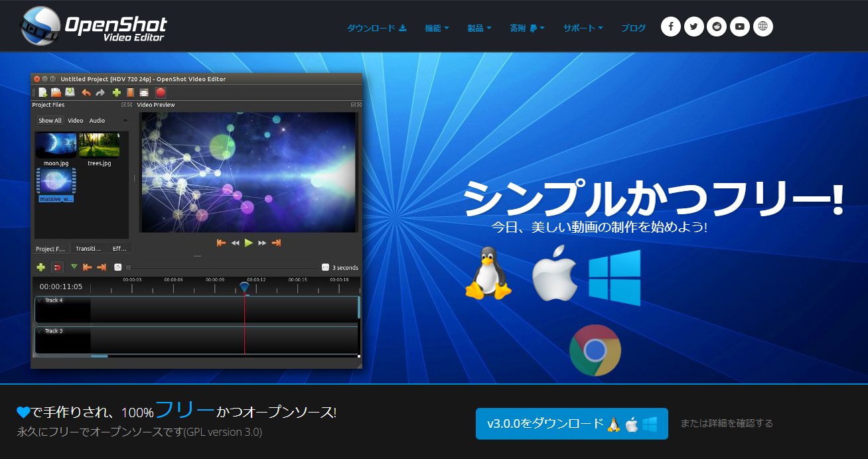Click the timeline zoom-in icon
The image size is (868, 459).
118,267
